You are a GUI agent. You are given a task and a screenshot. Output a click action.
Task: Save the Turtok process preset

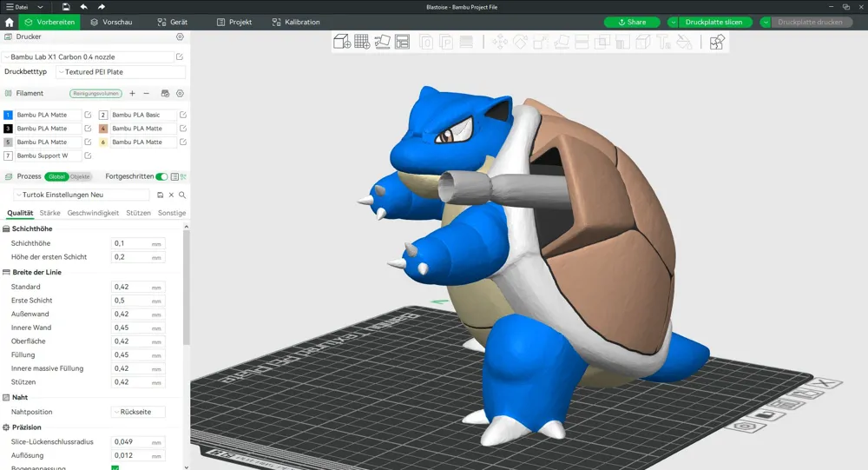pyautogui.click(x=160, y=195)
